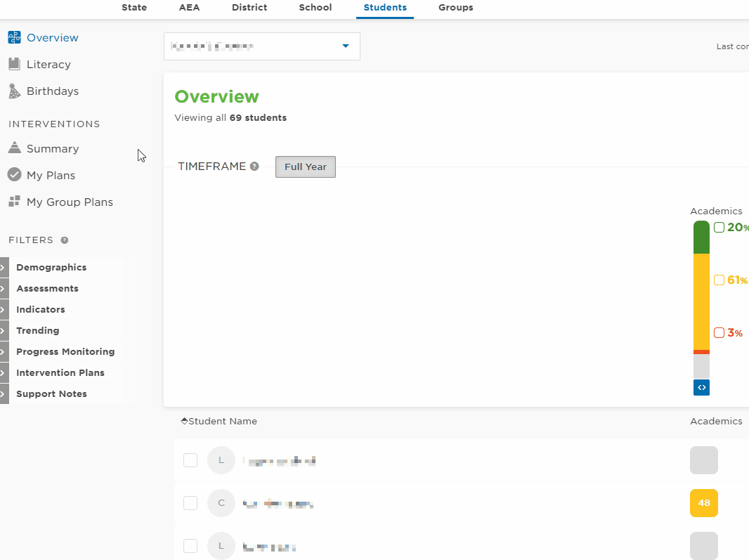
Task: Expand the Demographics filter section
Action: [51, 268]
